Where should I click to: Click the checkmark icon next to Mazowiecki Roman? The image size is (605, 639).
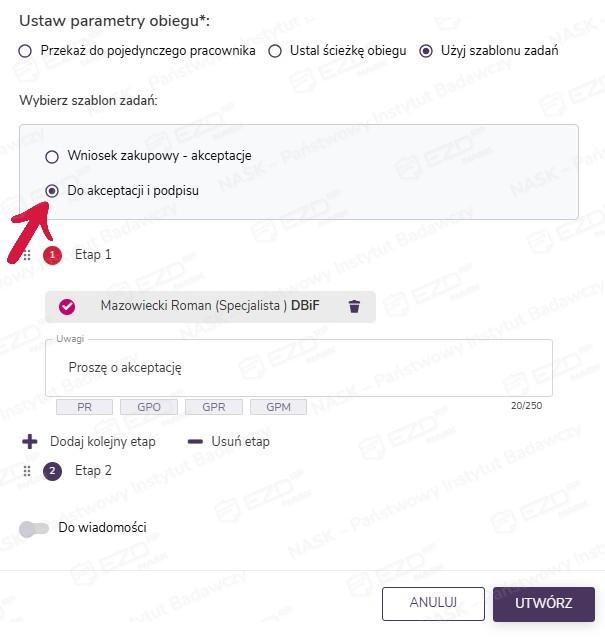pos(68,306)
